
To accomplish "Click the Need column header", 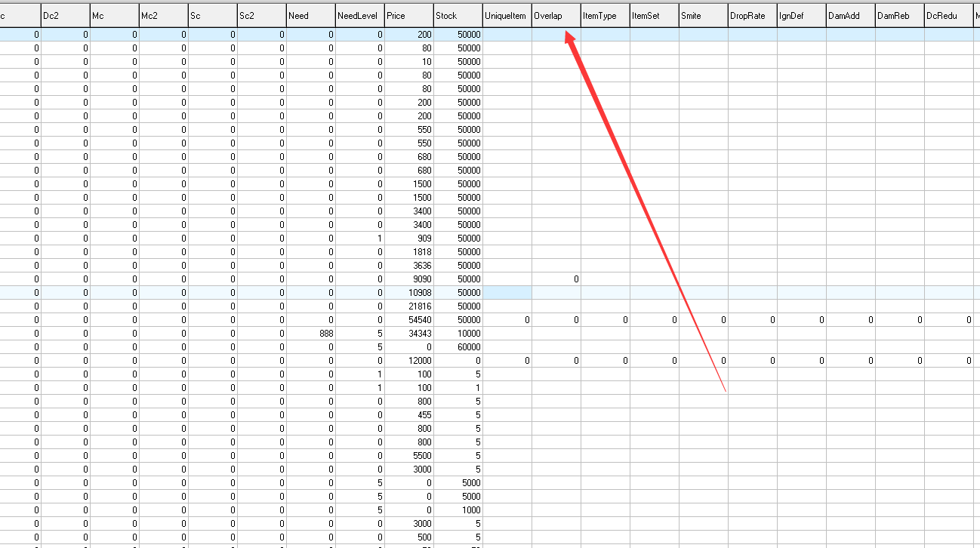I will (x=310, y=16).
